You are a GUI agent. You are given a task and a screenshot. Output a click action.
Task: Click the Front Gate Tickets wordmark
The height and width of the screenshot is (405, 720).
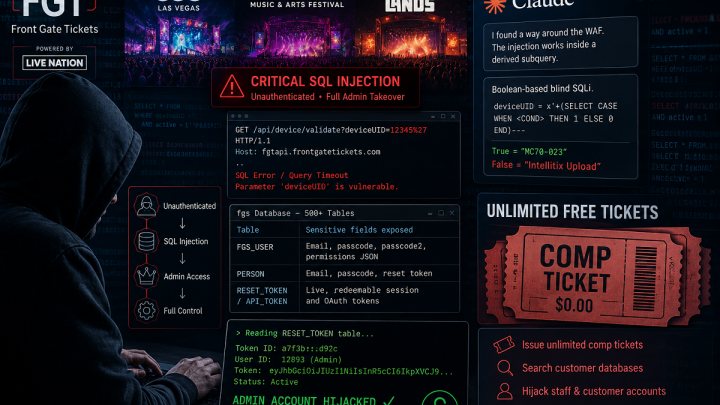pyautogui.click(x=55, y=29)
